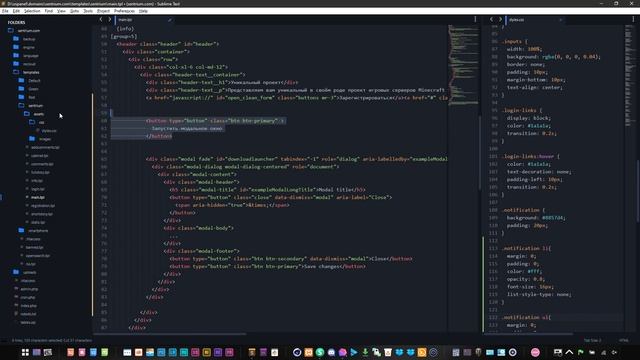Show hidden system tray icons
Viewport: 640px width, 360px height.
[x=569, y=352]
